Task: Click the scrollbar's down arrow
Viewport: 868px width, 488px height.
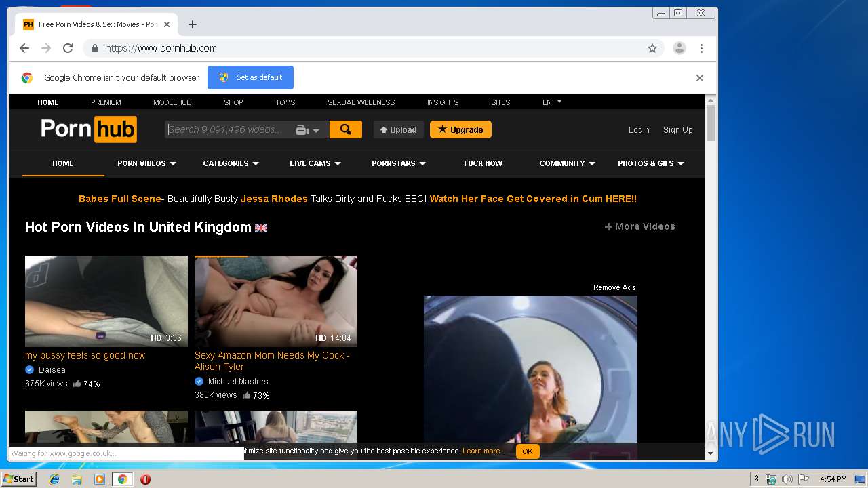Action: pyautogui.click(x=711, y=453)
